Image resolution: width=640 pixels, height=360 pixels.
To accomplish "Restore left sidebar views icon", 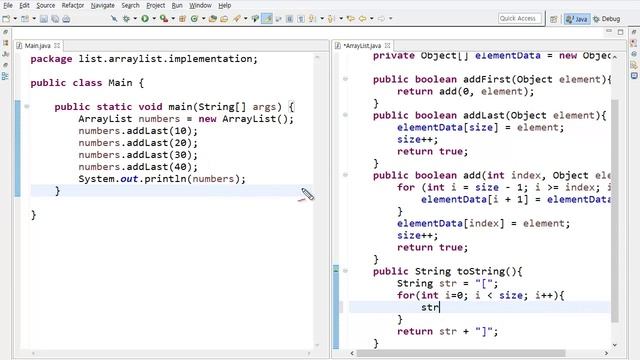I will (5, 32).
